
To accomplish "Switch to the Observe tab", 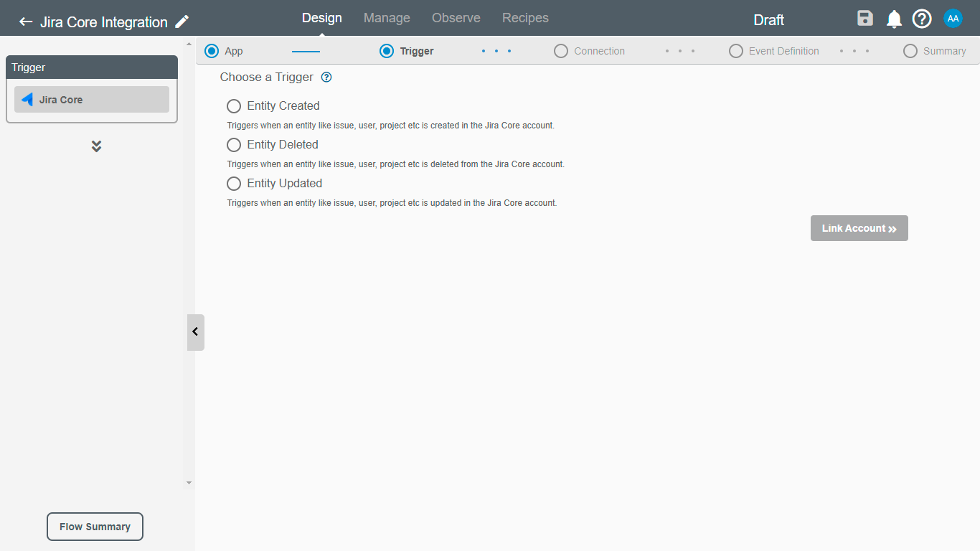I will pos(456,18).
